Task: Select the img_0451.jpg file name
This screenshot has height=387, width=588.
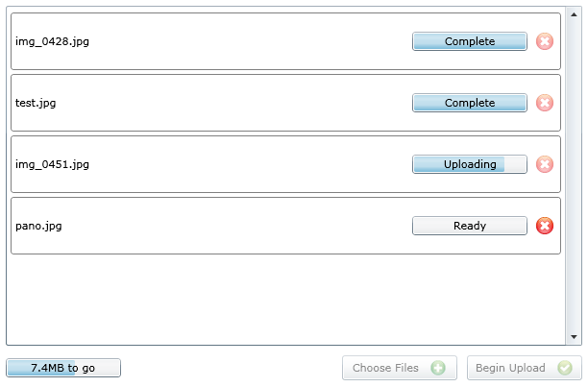Action: pos(52,164)
